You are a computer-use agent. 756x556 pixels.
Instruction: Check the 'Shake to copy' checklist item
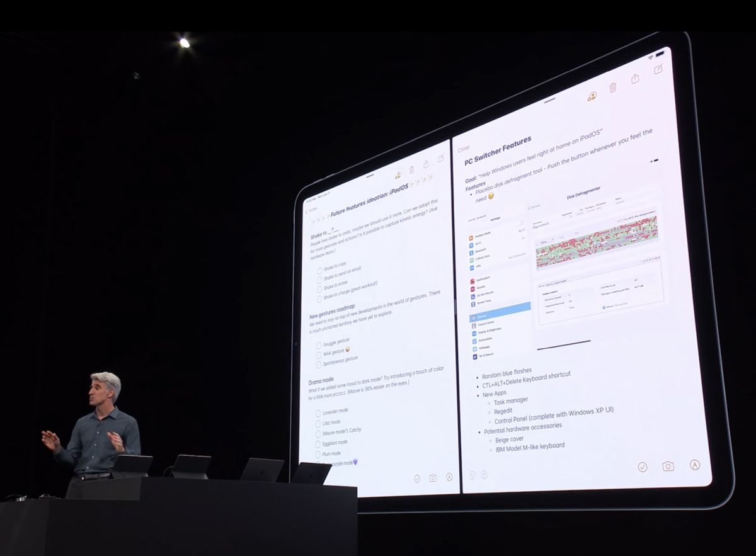(320, 271)
